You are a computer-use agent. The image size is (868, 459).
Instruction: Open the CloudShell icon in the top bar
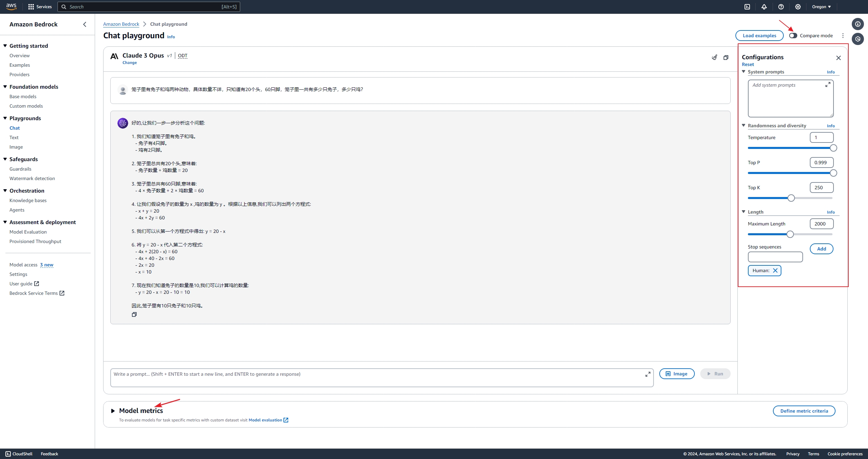coord(747,7)
